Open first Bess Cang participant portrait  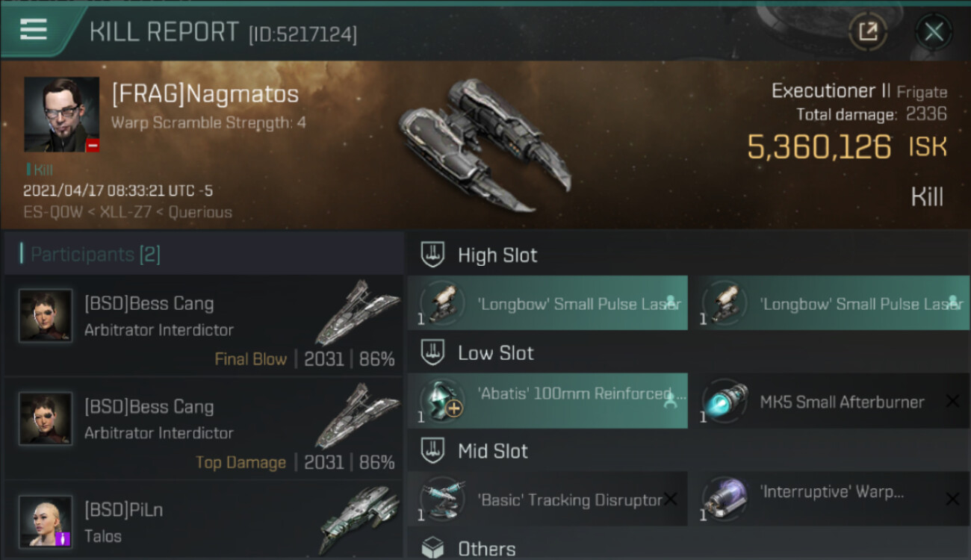click(46, 316)
